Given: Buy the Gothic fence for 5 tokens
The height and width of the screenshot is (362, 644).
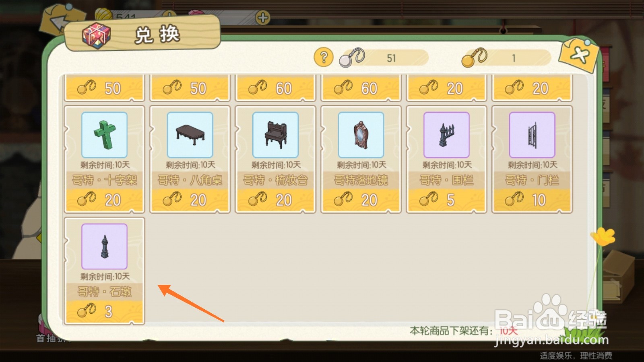Looking at the screenshot, I should coord(446,200).
